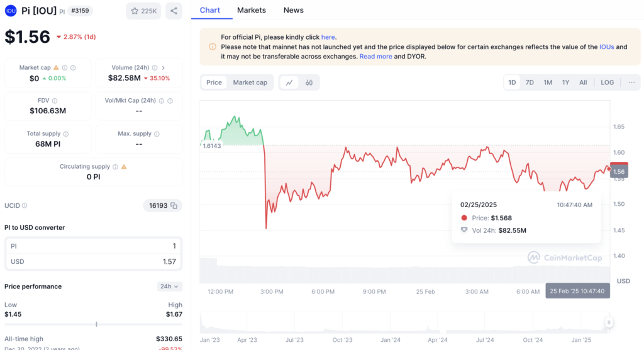Open UCID info icon
This screenshot has height=350, width=644.
(25, 205)
